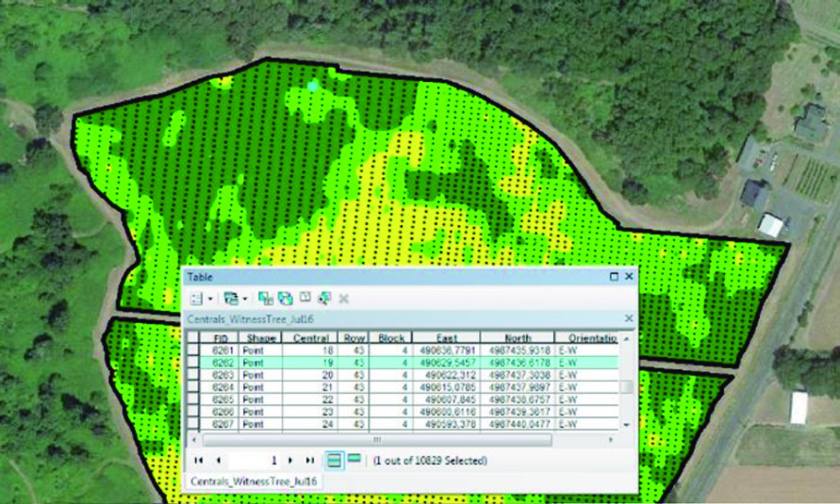The height and width of the screenshot is (504, 840).
Task: Close the Centrals_WitnessTree_Jul16 table view
Action: [x=628, y=320]
